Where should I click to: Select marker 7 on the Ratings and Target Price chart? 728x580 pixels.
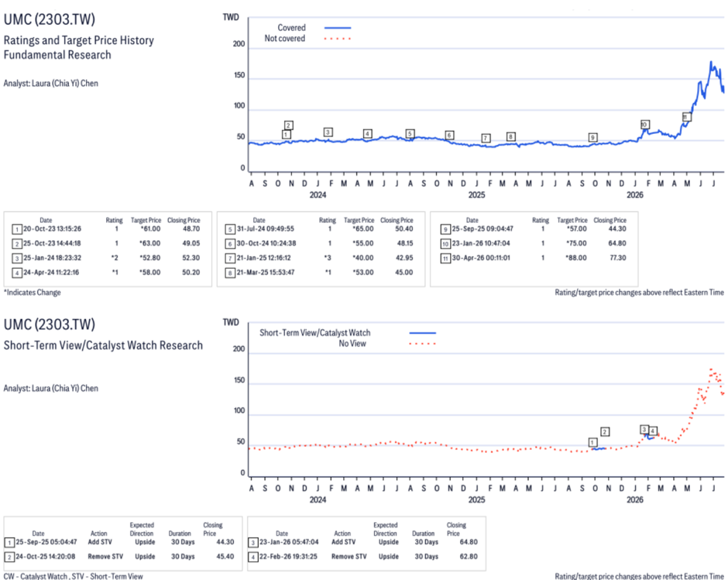(486, 139)
